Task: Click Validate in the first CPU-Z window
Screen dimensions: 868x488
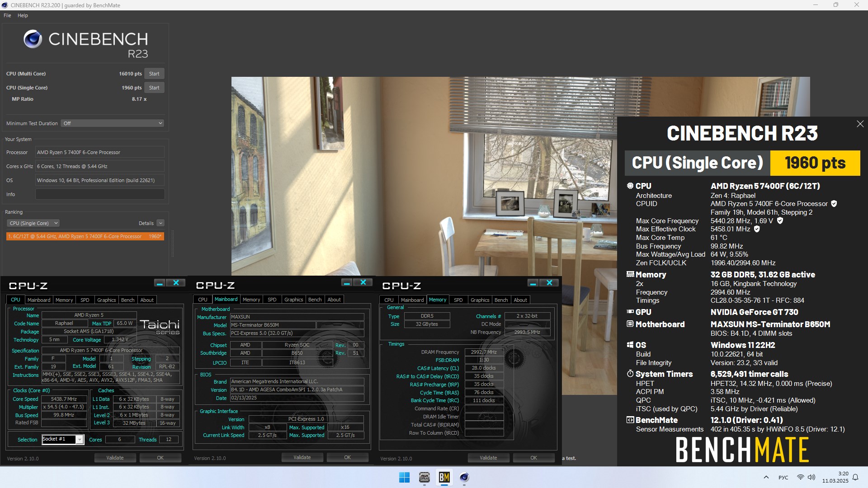Action: [x=115, y=458]
